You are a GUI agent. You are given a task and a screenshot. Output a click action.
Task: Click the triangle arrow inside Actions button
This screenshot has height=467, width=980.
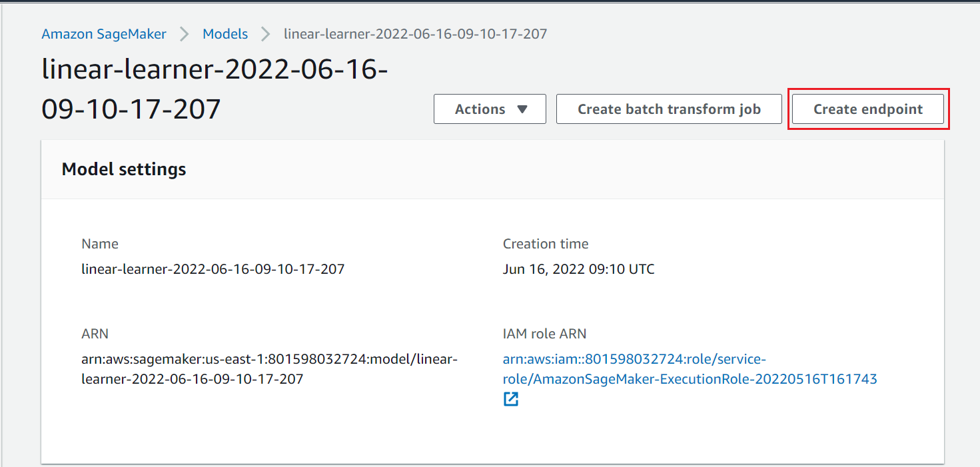pos(522,109)
